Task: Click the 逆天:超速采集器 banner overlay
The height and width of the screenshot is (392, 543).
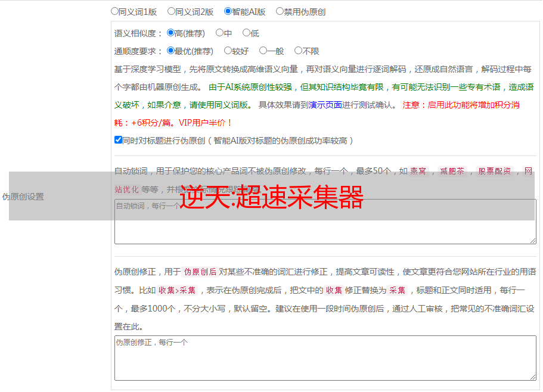Action: coord(271,197)
